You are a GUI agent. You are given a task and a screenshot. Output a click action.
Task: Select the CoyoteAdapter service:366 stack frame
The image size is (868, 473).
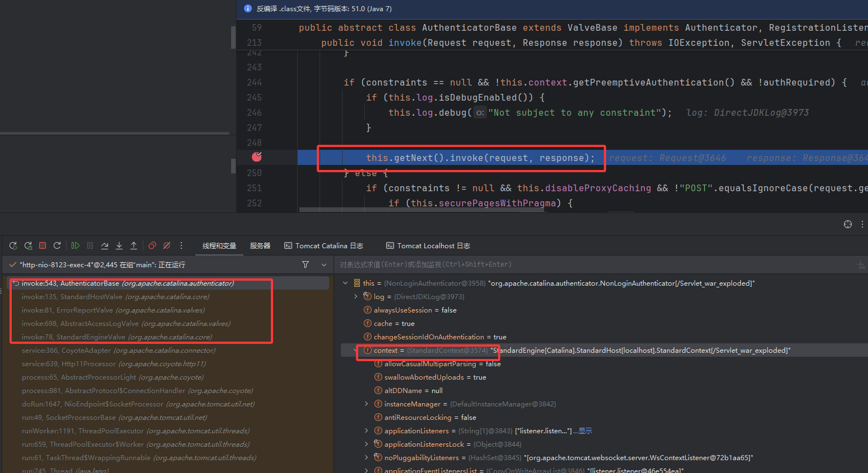[x=118, y=351]
